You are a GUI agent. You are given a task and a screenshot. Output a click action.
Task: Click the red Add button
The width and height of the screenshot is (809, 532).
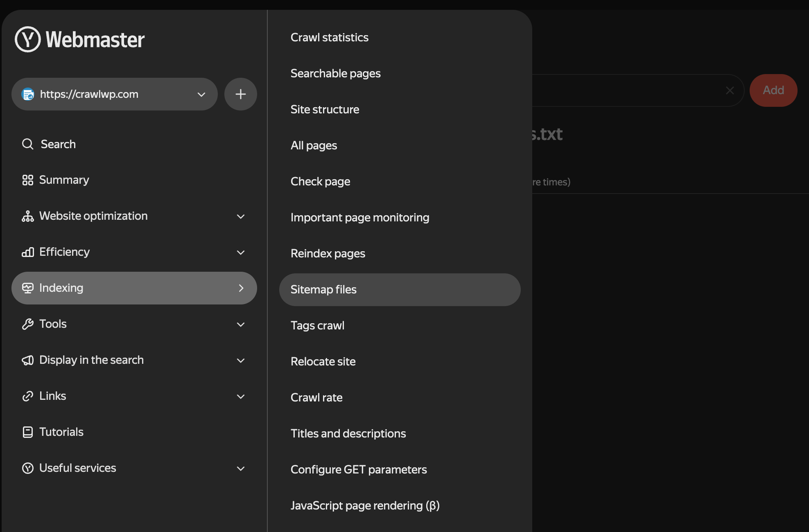(773, 90)
